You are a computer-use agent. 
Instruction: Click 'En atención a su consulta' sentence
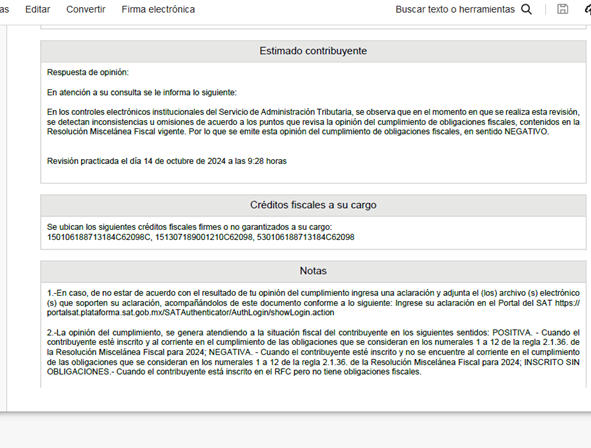142,93
